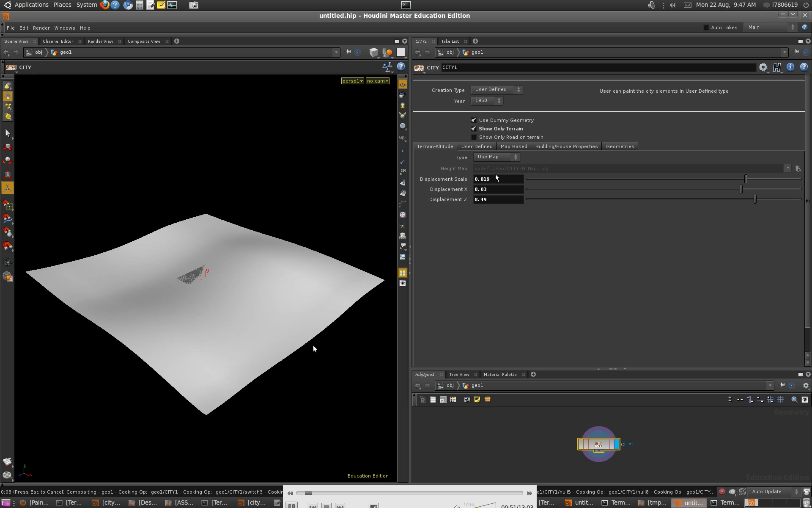Viewport: 812px width, 508px height.
Task: Toggle CITY1 node display flag
Action: 617,444
